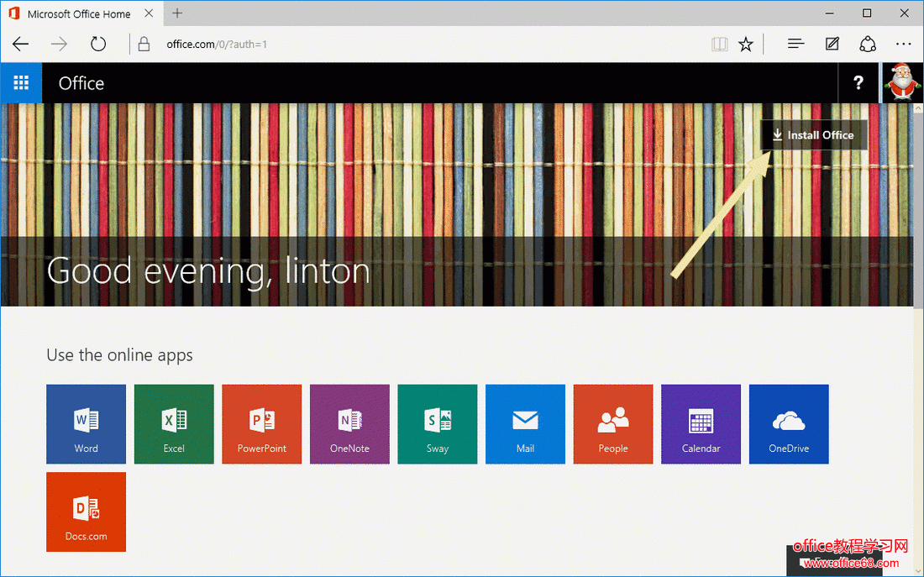The height and width of the screenshot is (577, 924).
Task: Add this page to favorites
Action: 746,44
